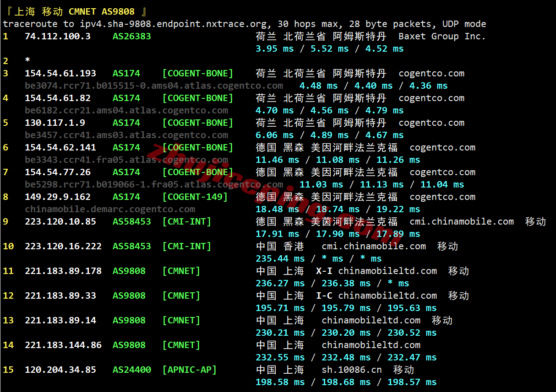Image resolution: width=556 pixels, height=392 pixels.
Task: Click 中国 香港 location text
Action: tap(280, 246)
